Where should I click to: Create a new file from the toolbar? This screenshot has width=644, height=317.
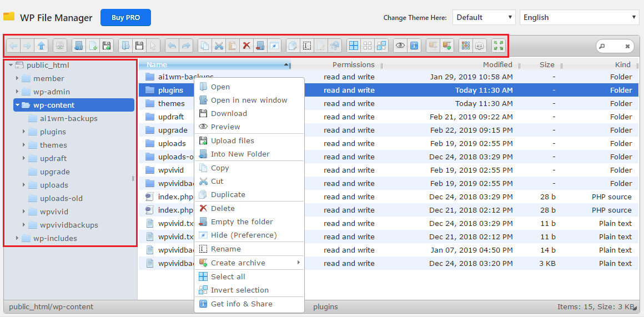[93, 46]
